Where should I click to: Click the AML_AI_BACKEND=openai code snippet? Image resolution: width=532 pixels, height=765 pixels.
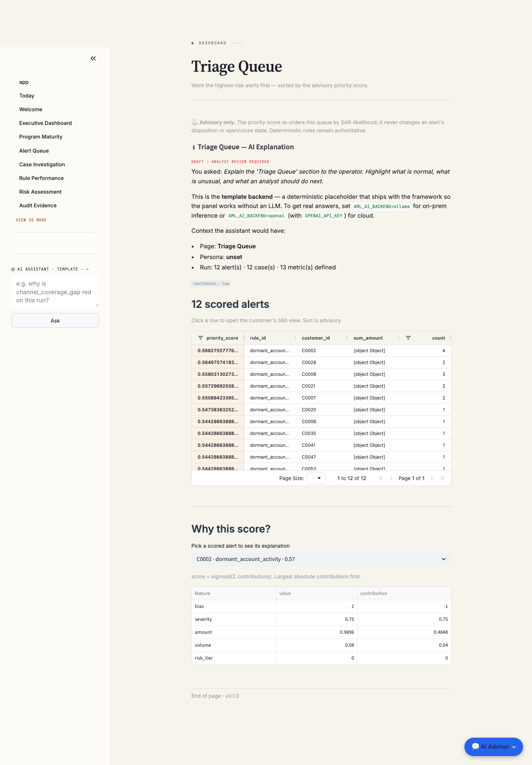point(256,216)
